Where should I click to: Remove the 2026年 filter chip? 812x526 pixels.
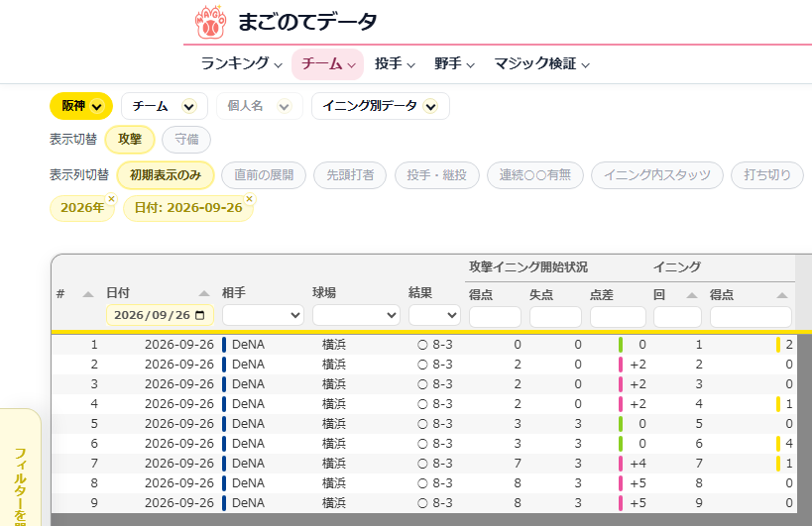(111, 199)
